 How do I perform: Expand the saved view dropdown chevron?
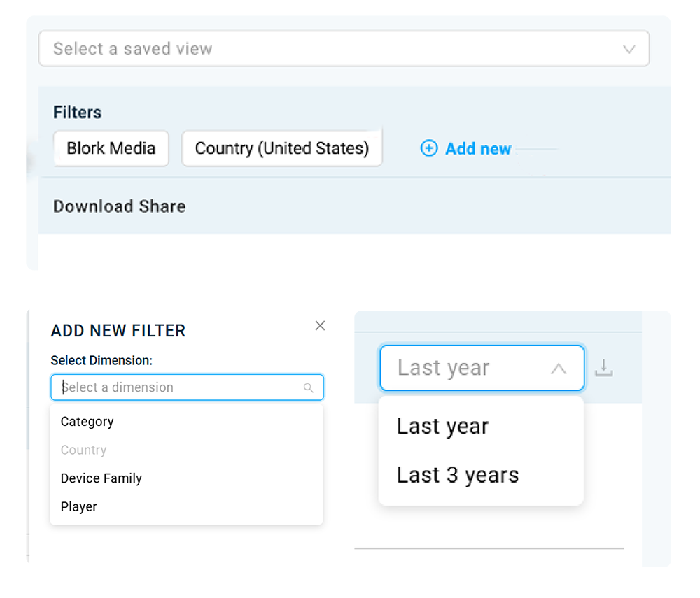point(629,49)
